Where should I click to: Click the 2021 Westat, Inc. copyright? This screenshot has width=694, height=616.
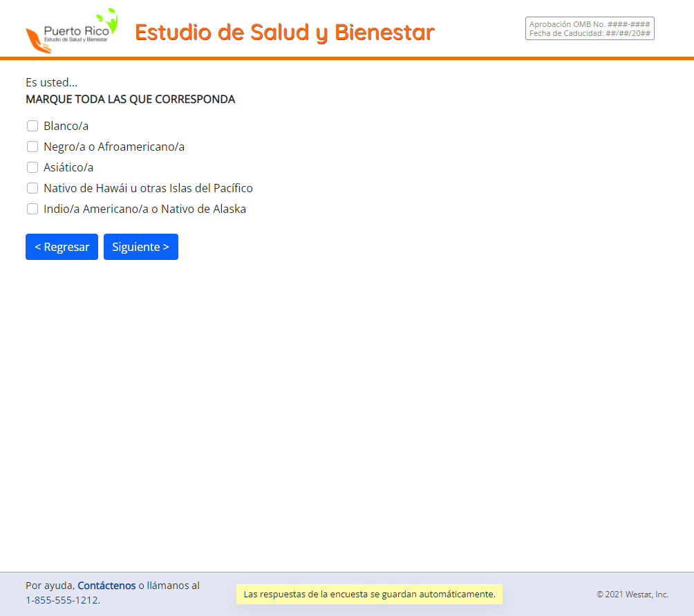[x=632, y=595]
